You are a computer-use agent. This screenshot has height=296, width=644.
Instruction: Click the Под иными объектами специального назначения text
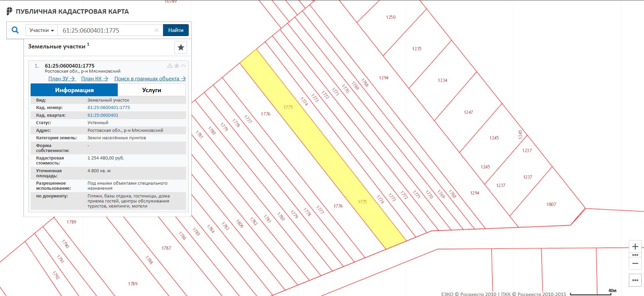click(x=127, y=186)
